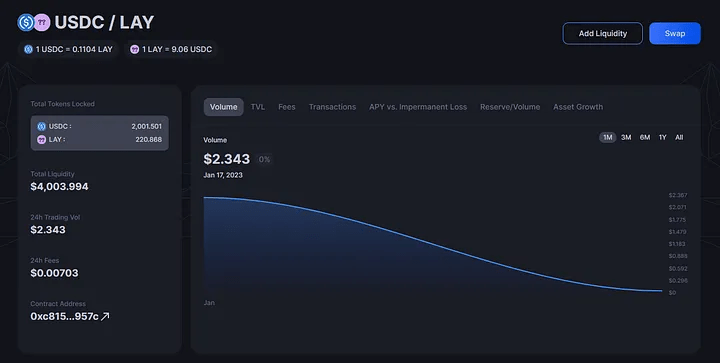
Task: Click USDC / LAY pair title
Action: pyautogui.click(x=104, y=22)
